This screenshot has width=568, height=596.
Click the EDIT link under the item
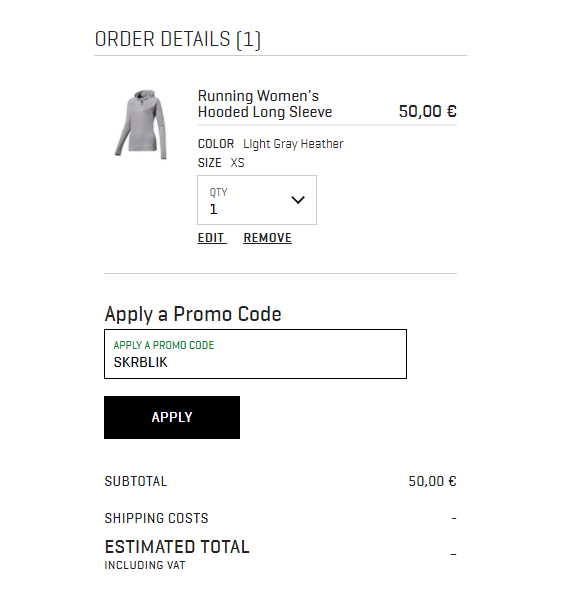(212, 238)
